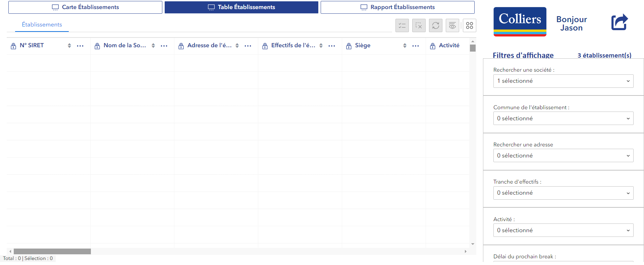Click the Effectifs de l'é... header text
The width and height of the screenshot is (644, 265).
293,45
